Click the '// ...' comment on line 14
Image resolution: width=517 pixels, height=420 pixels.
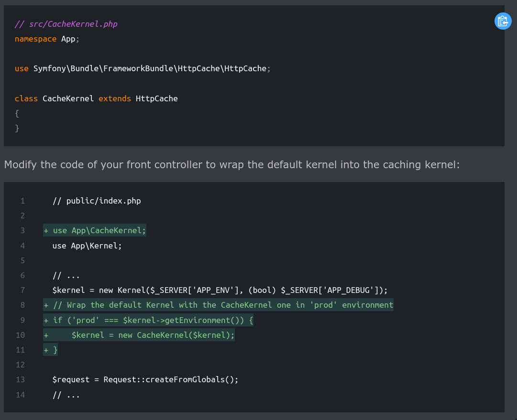(66, 395)
